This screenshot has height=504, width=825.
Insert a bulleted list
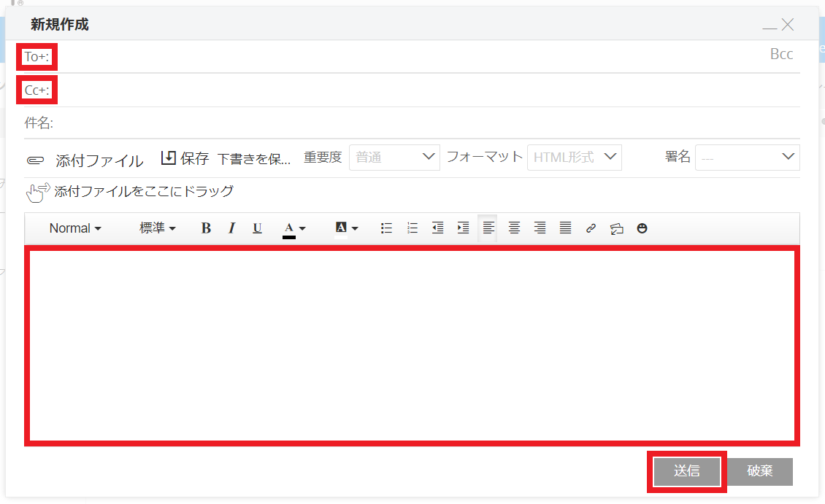coord(387,228)
